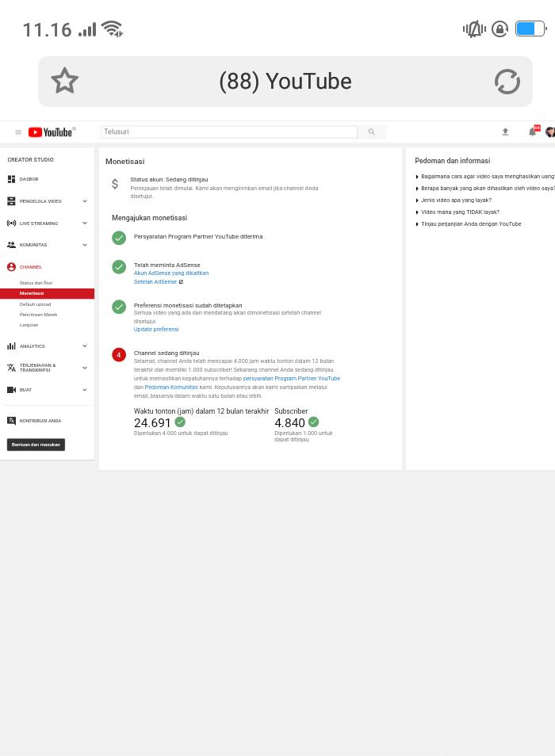Image resolution: width=555 pixels, height=756 pixels.
Task: Open Default upload submenu item
Action: click(35, 304)
